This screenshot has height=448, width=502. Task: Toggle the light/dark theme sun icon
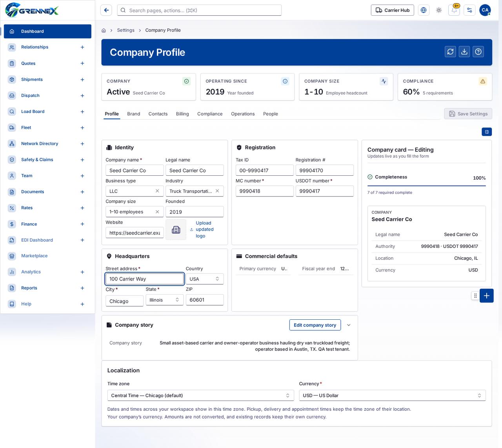click(x=439, y=10)
